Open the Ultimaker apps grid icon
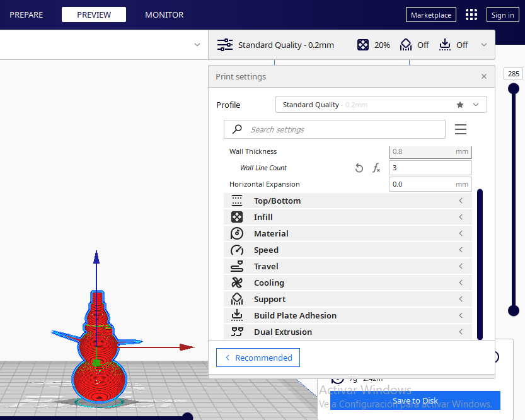 pyautogui.click(x=471, y=15)
